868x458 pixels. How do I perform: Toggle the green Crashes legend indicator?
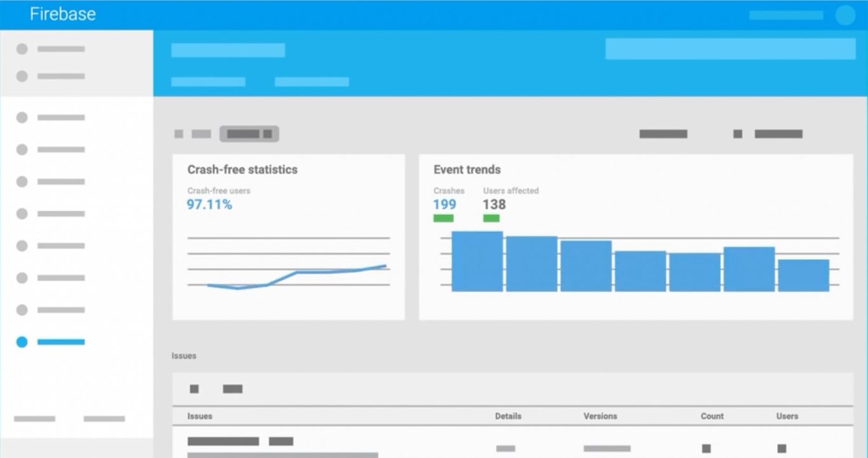point(443,218)
